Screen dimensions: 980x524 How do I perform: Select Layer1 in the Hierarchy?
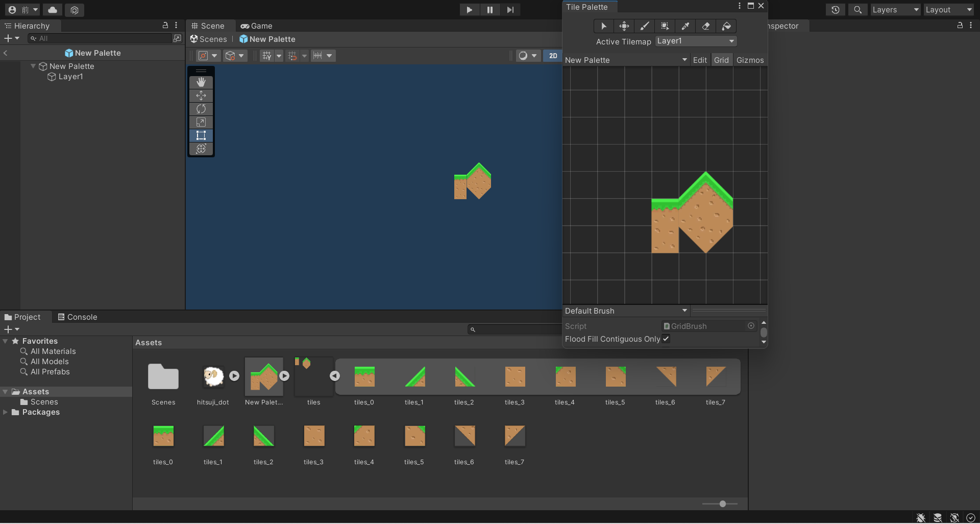pyautogui.click(x=70, y=77)
